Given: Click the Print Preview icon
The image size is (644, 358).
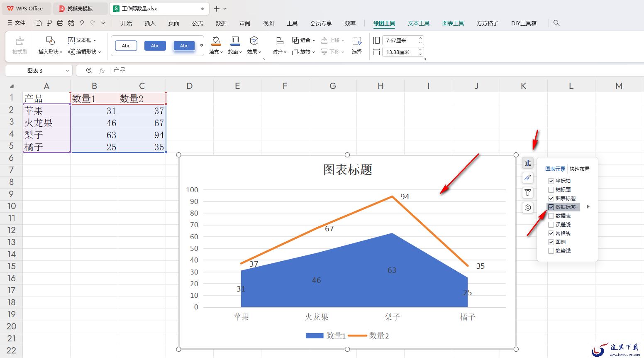Looking at the screenshot, I should 71,23.
